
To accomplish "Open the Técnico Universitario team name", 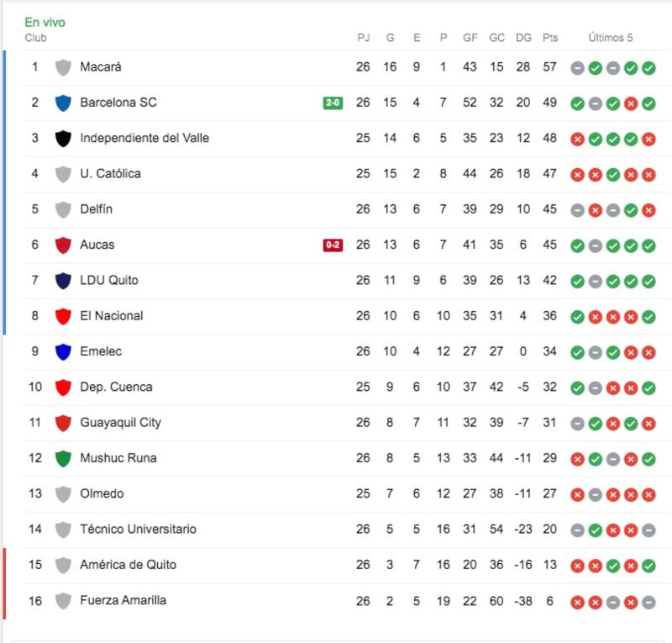I will click(138, 529).
